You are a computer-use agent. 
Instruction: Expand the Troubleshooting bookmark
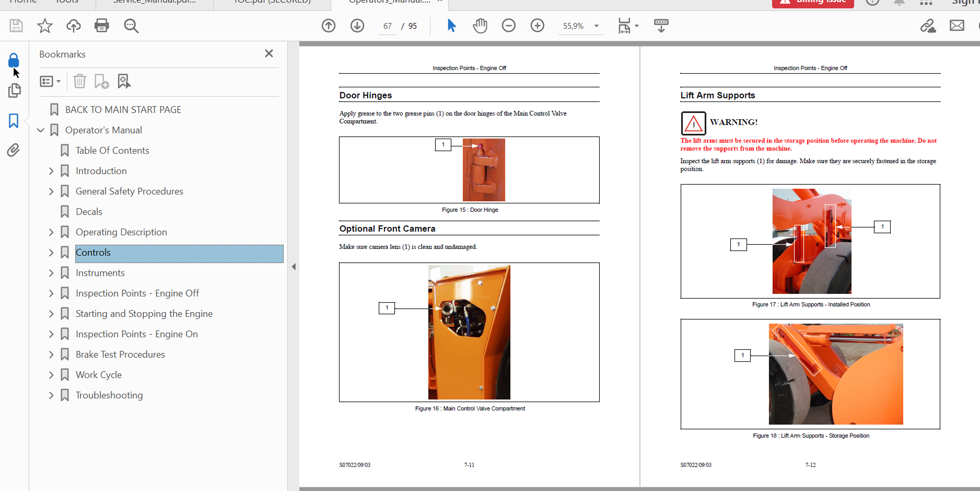click(51, 395)
